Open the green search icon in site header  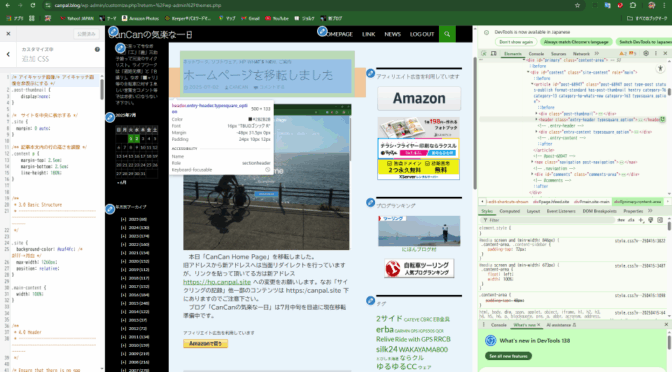[447, 34]
